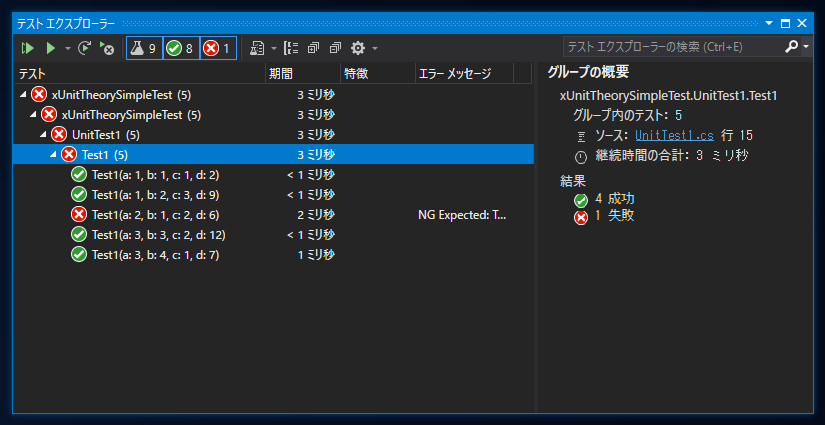Open the UnitTest1.cs source link
The width and height of the screenshot is (825, 425).
click(675, 135)
